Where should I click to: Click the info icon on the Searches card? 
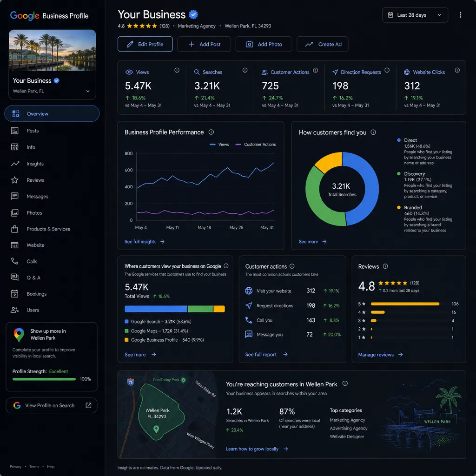coord(245,71)
